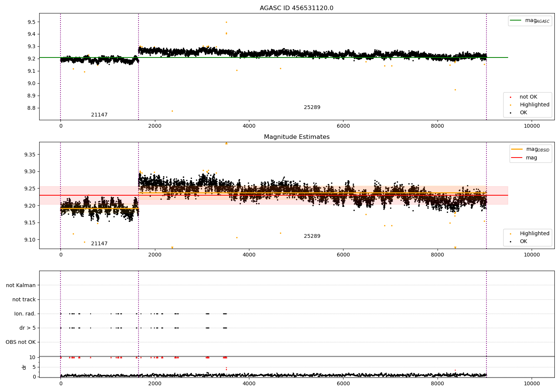Click the 10000 x-tick under the bottom plot

532,383
